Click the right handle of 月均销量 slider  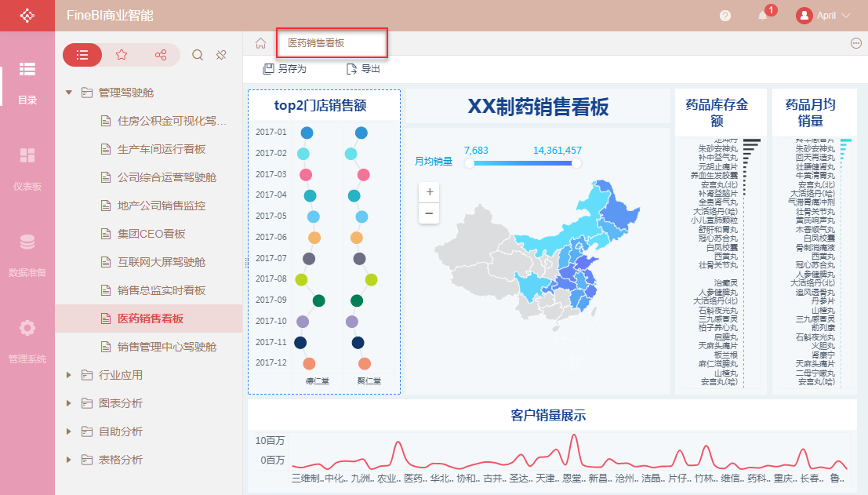pyautogui.click(x=576, y=163)
